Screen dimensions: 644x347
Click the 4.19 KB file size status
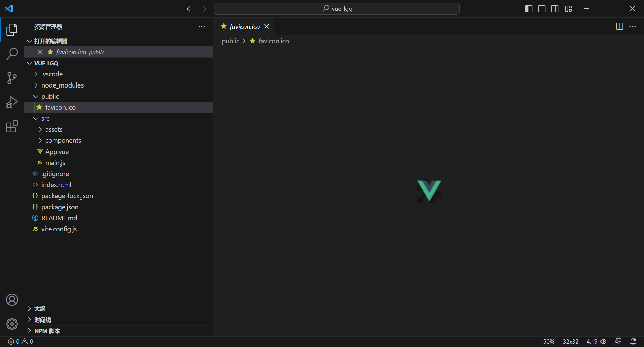(x=596, y=342)
